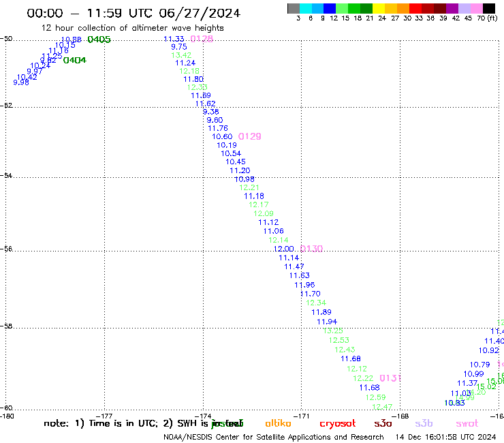This screenshot has height=443, width=504.
Task: Select the wave height value 12.43
Action: click(x=345, y=350)
